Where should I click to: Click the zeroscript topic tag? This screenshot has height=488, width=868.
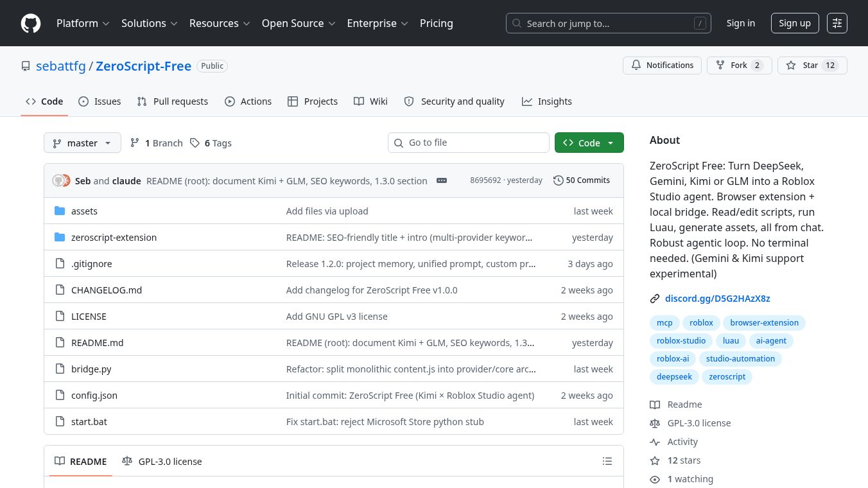coord(727,377)
